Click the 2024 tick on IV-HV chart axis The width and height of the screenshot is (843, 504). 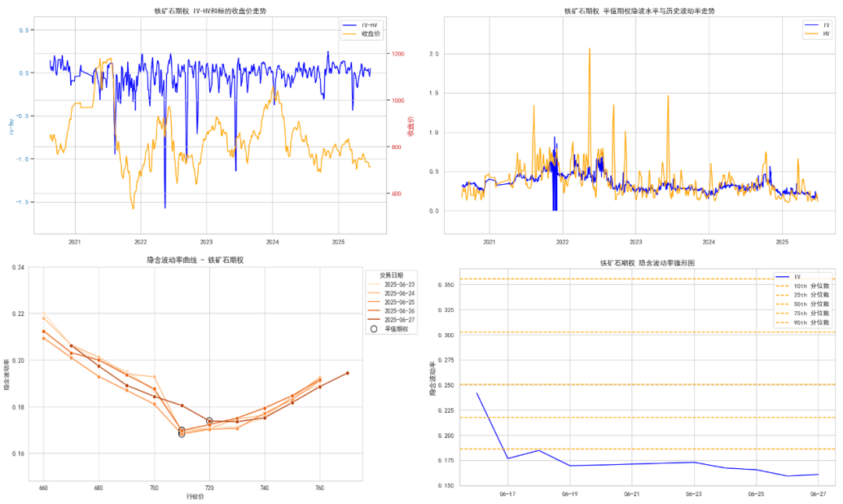pos(272,242)
